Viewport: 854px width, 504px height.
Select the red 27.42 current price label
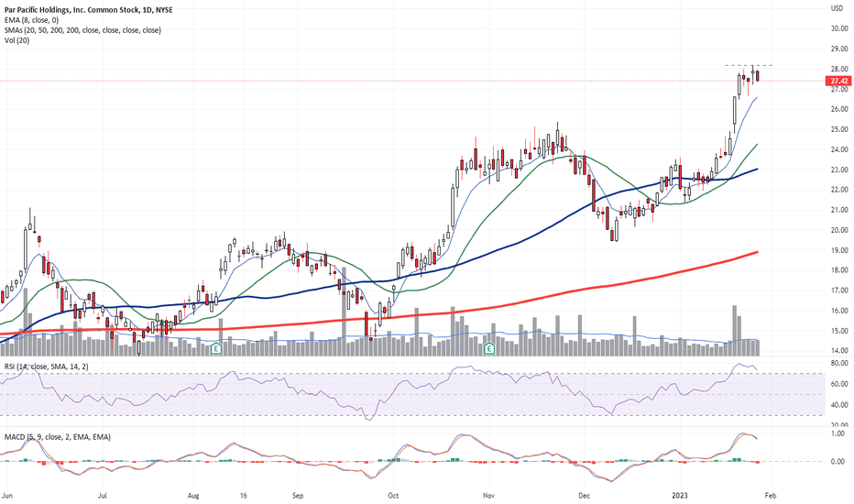click(x=838, y=81)
